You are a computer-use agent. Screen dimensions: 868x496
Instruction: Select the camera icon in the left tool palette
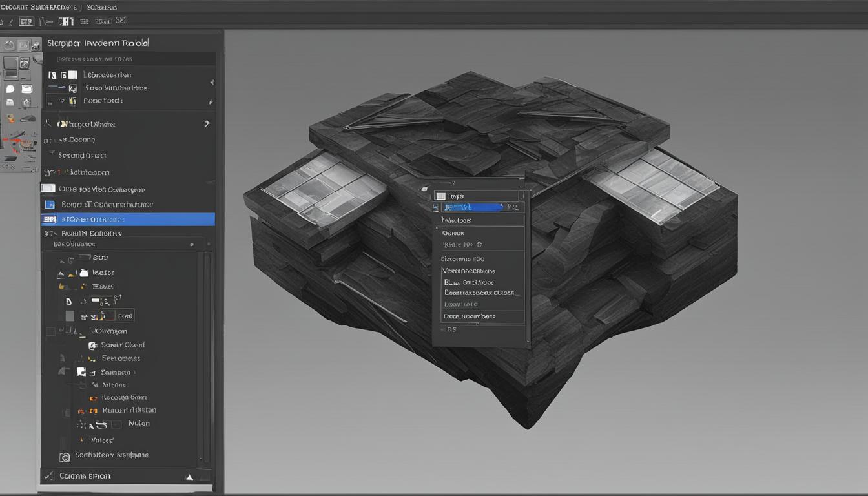24,64
